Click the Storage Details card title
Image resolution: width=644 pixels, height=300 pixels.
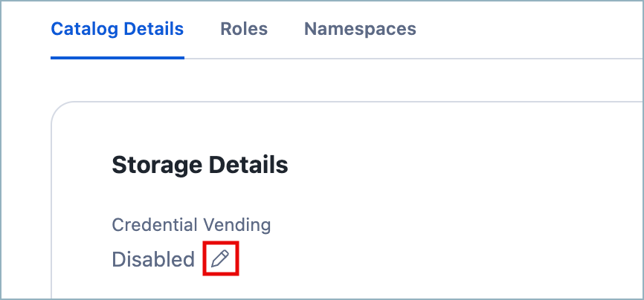199,165
